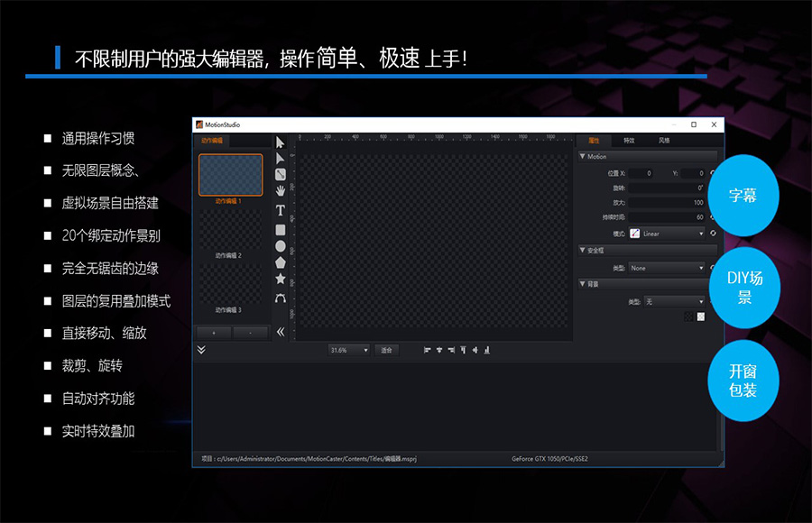This screenshot has height=523, width=812.
Task: Align objects to vertical center
Action: [x=475, y=350]
